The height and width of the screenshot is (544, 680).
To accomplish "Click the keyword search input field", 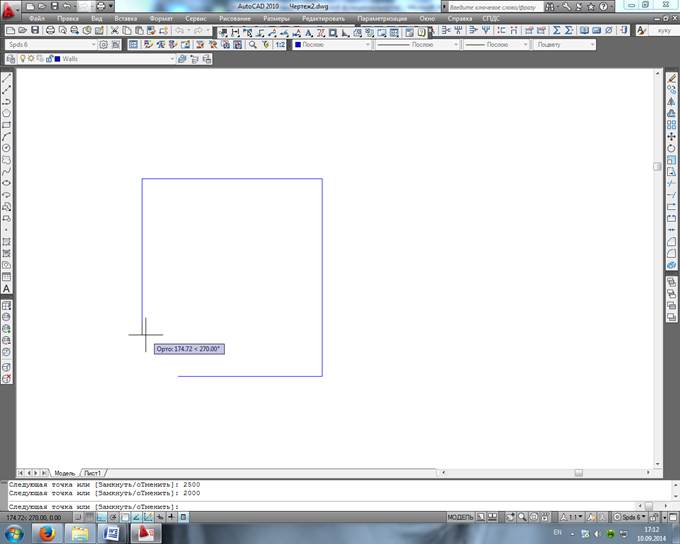I will pos(495,7).
